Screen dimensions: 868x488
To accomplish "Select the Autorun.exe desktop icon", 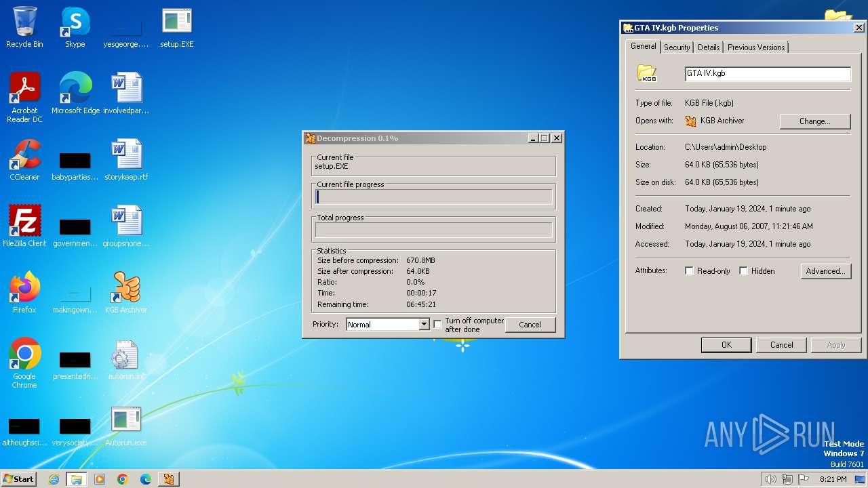I will 126,426.
